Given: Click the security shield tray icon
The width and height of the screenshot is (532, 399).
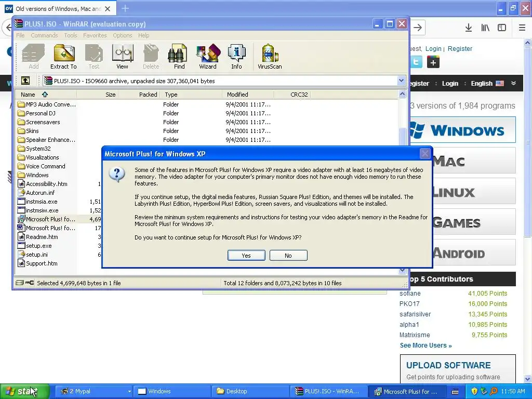Looking at the screenshot, I should pyautogui.click(x=474, y=391).
